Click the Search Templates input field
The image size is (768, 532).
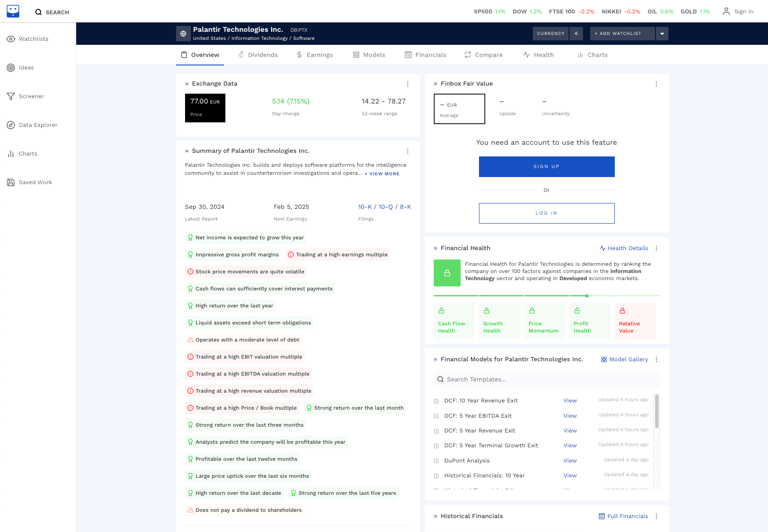pos(547,379)
